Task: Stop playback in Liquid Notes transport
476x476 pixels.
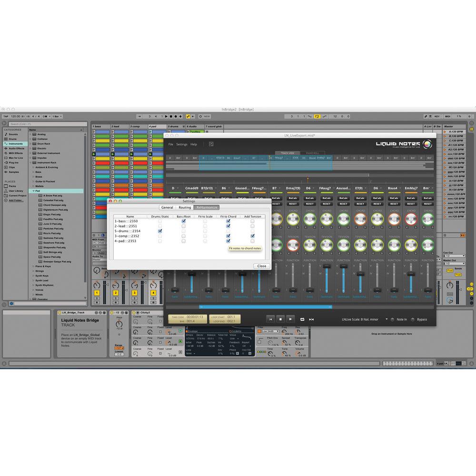Action: coord(280,319)
